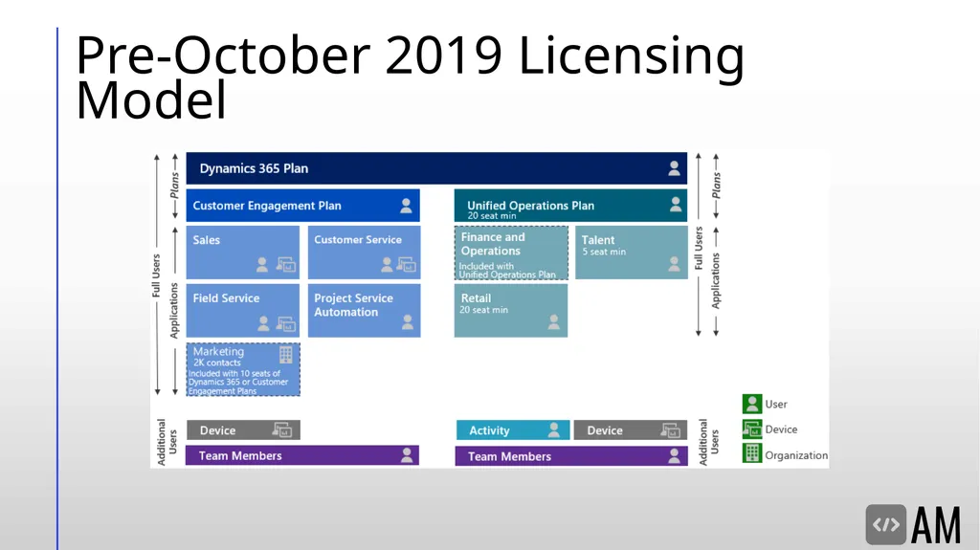Click the Field Service tile text
Screen dimensions: 980x550
(x=226, y=298)
